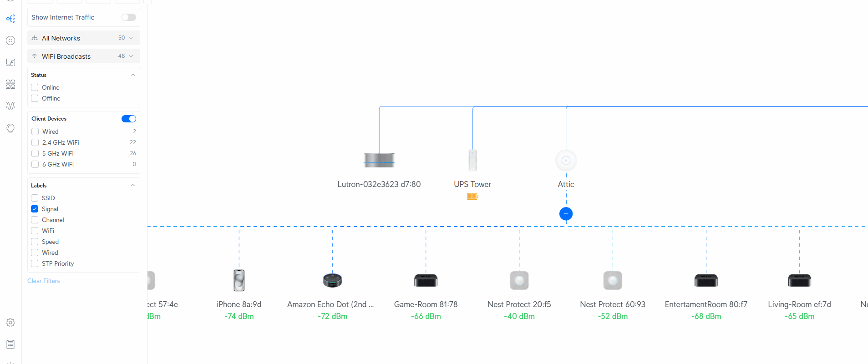Open the topology view sidebar icon
Viewport: 868px width, 364px height.
pos(10,19)
